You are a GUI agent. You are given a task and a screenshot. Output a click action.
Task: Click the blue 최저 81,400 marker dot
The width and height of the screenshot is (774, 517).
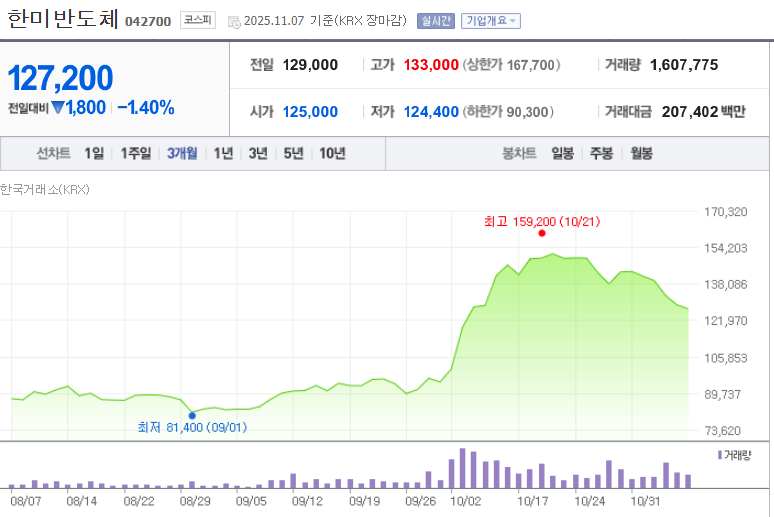[192, 416]
